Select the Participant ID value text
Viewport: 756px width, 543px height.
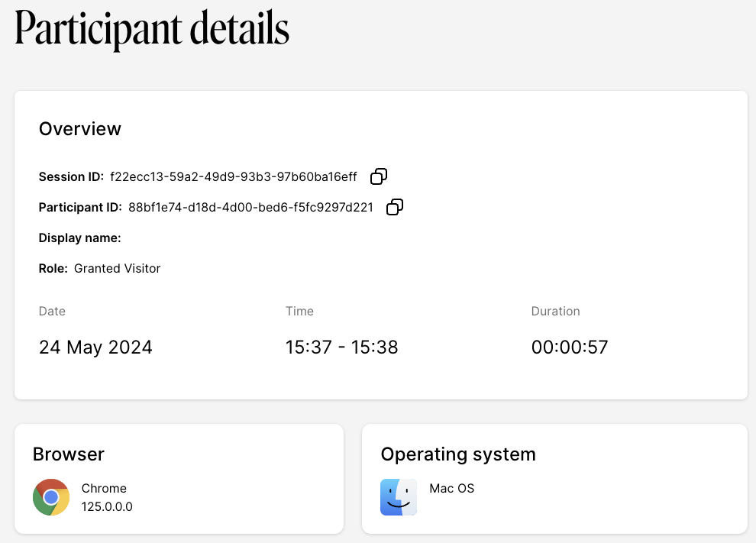click(x=250, y=208)
